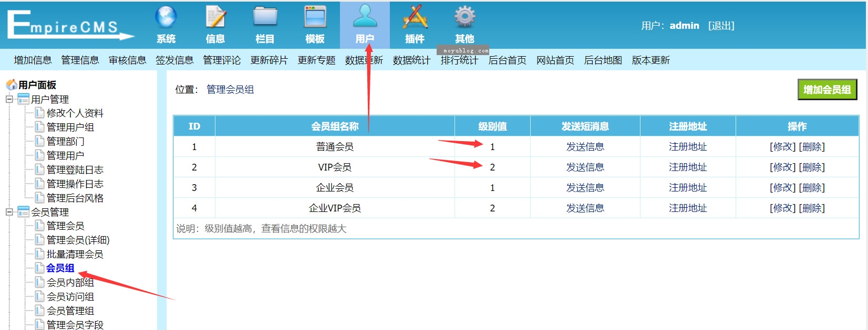The height and width of the screenshot is (330, 868).
Task: Open 版本更新
Action: [x=651, y=60]
